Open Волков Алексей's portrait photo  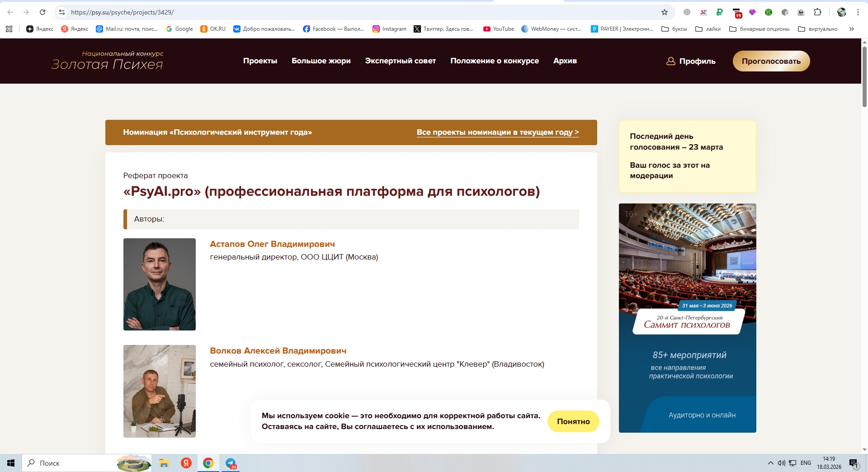pyautogui.click(x=160, y=391)
